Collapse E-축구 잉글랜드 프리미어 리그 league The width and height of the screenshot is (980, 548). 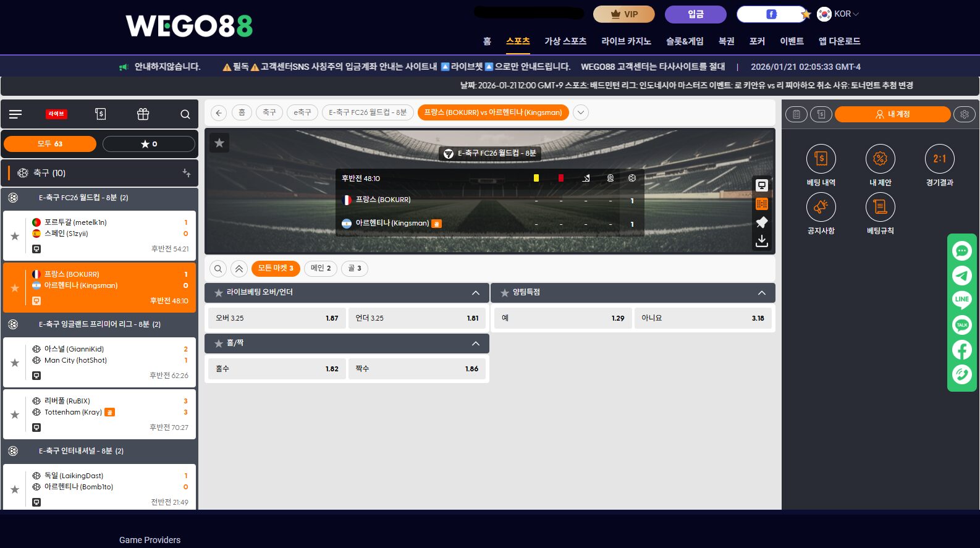point(99,324)
